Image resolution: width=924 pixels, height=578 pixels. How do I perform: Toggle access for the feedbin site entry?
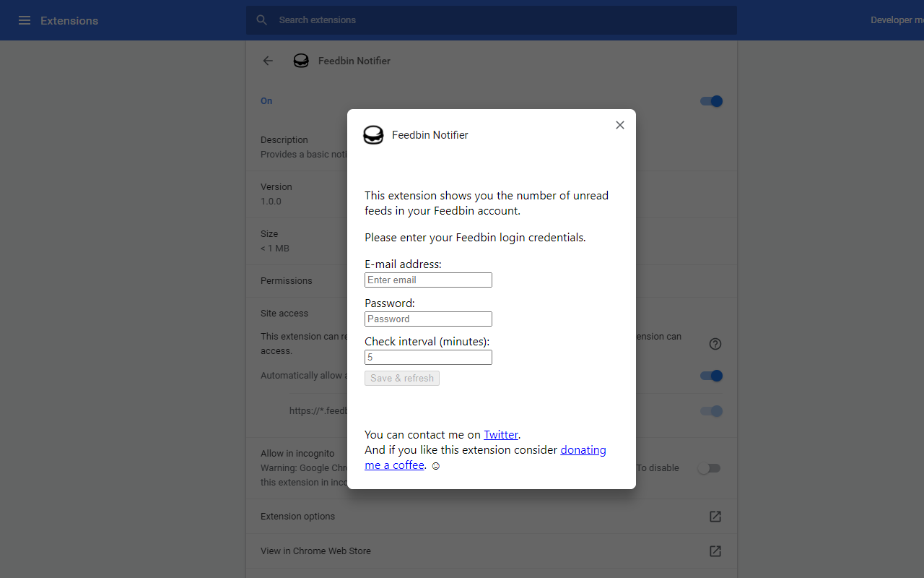[711, 410]
